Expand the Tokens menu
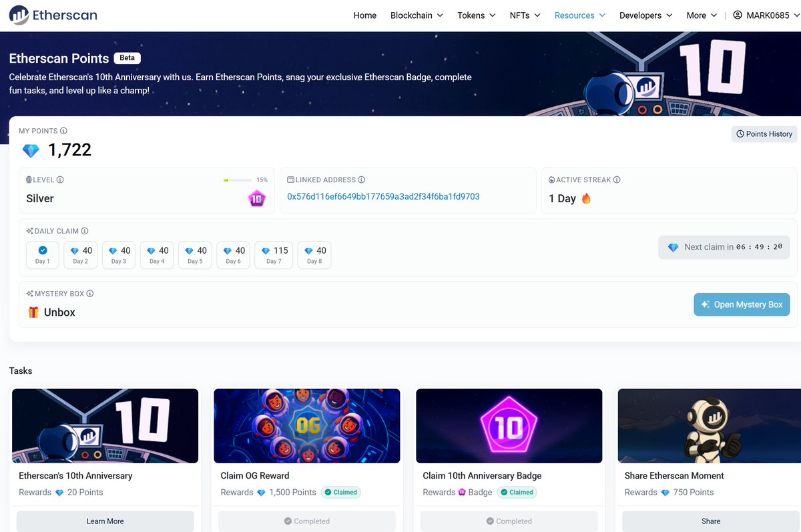801x532 pixels. (477, 15)
